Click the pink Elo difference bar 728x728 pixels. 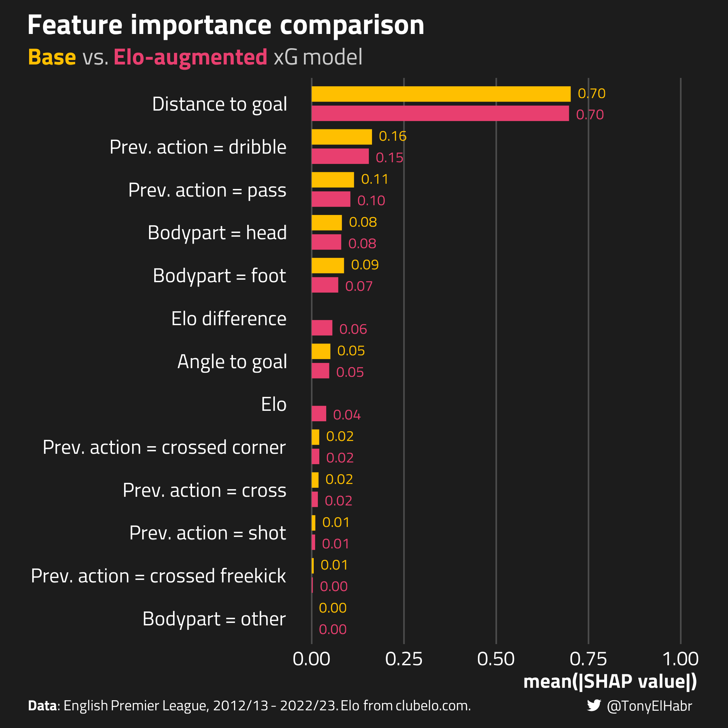tap(322, 328)
